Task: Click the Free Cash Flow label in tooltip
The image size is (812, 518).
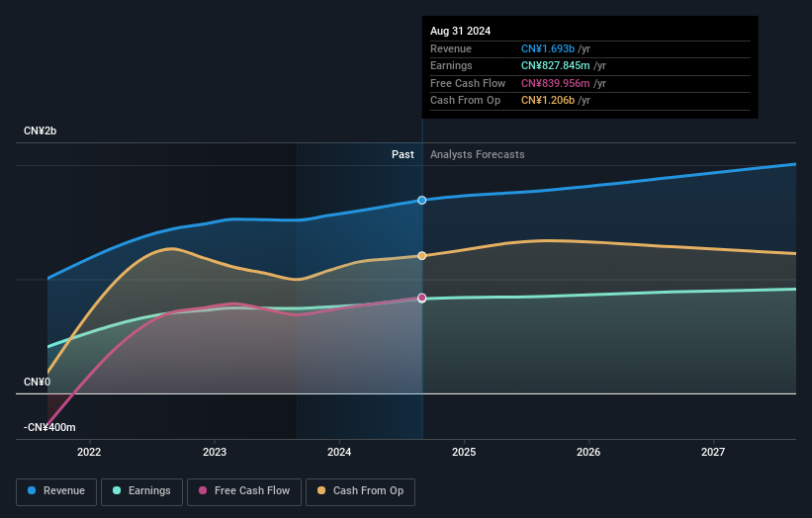Action: [468, 83]
